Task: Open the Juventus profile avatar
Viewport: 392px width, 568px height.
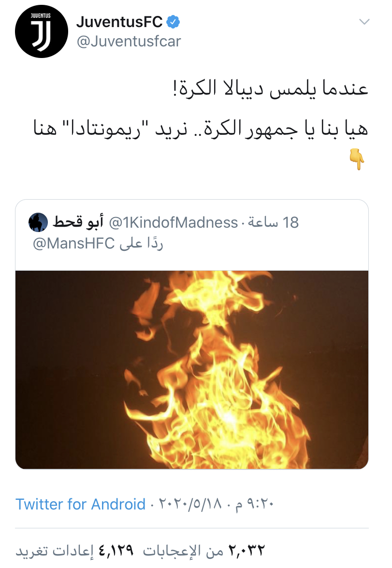Action: coord(41,31)
